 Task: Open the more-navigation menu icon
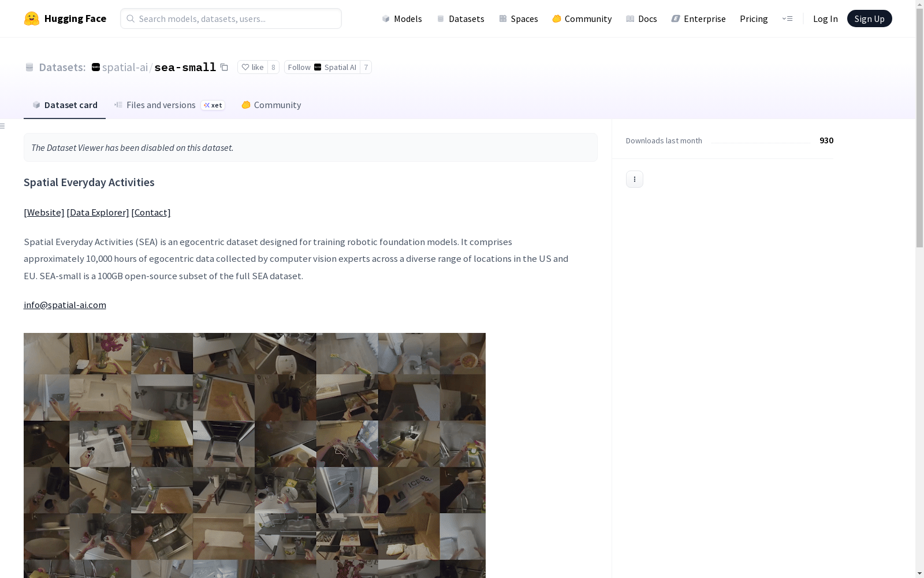pos(787,18)
